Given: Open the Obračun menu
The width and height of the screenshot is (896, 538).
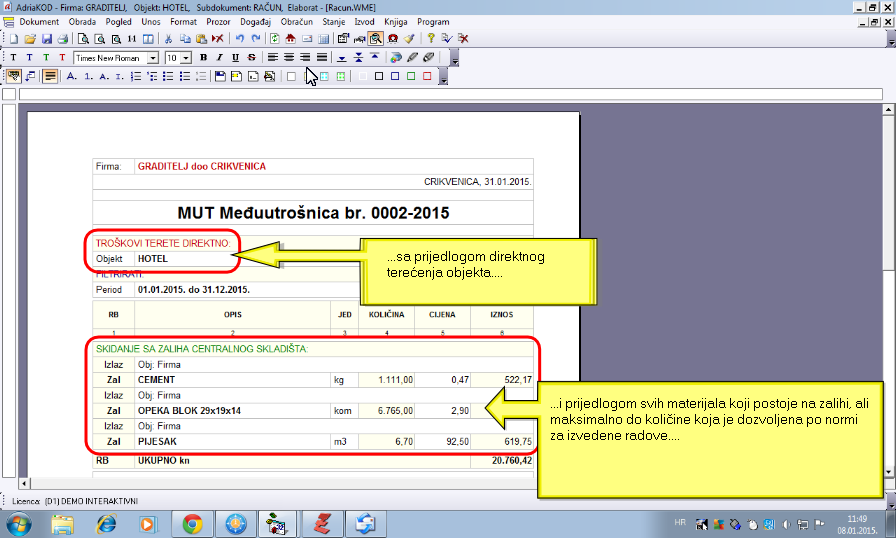Looking at the screenshot, I should [297, 22].
